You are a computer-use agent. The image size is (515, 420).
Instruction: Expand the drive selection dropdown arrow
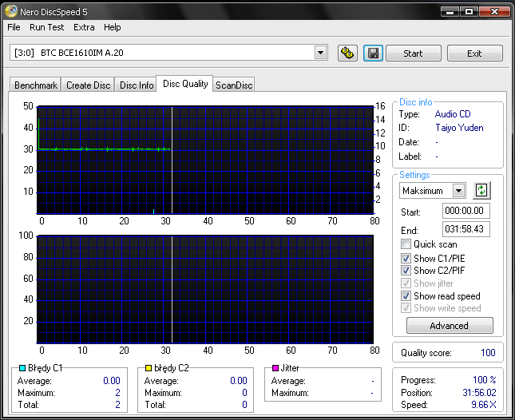pos(320,53)
